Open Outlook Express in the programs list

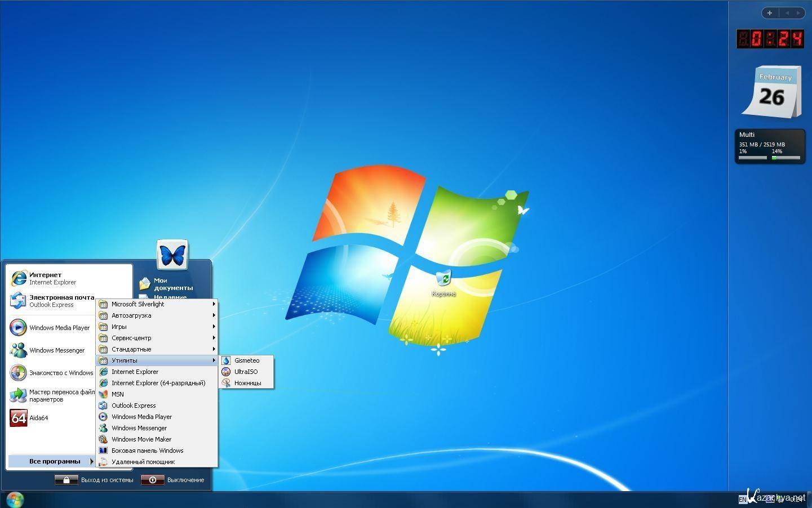[x=157, y=405]
